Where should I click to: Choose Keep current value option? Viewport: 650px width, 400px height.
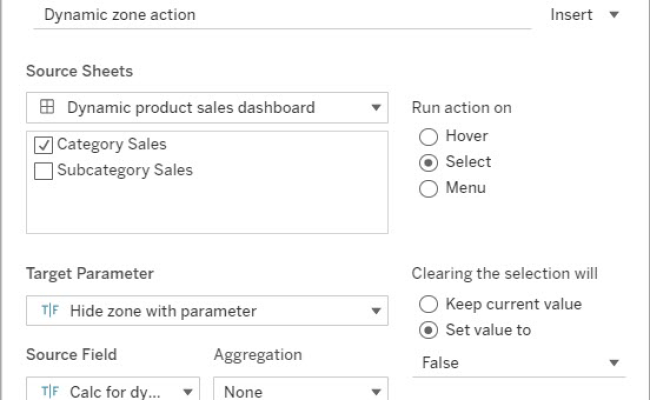click(428, 304)
